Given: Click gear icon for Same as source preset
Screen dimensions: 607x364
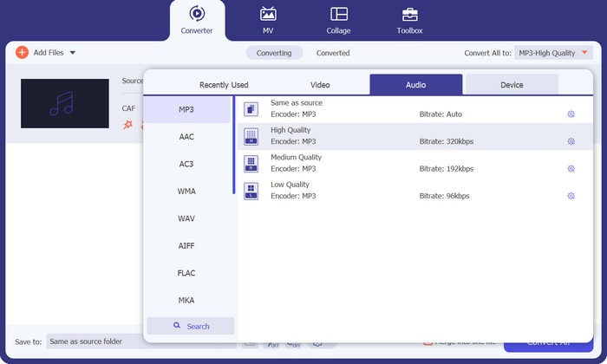Looking at the screenshot, I should tap(571, 114).
